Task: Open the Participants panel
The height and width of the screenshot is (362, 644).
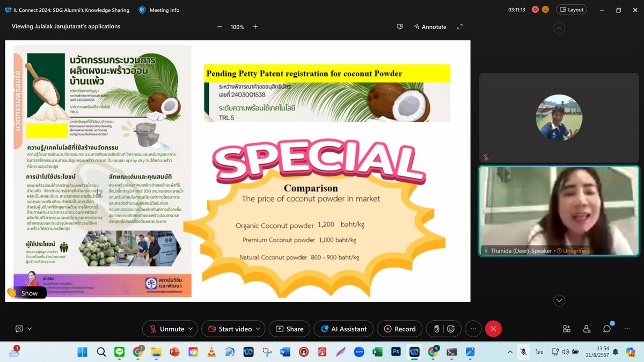Action: coord(587,329)
